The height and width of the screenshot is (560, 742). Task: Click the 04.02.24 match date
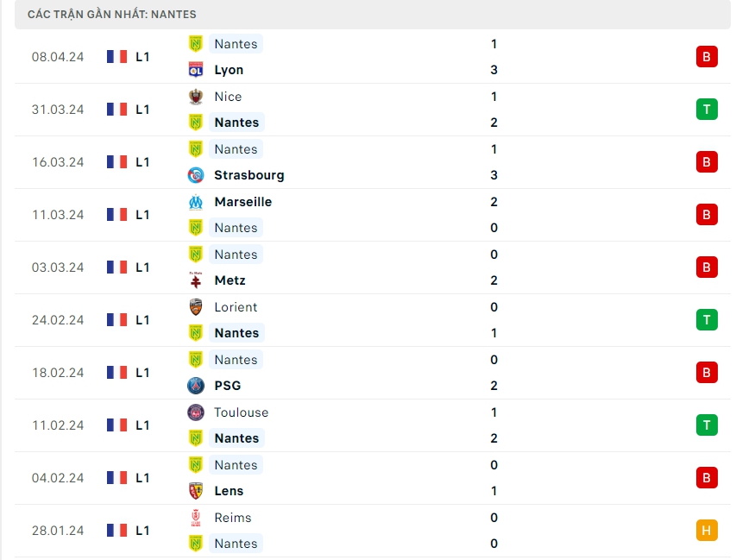pos(58,478)
